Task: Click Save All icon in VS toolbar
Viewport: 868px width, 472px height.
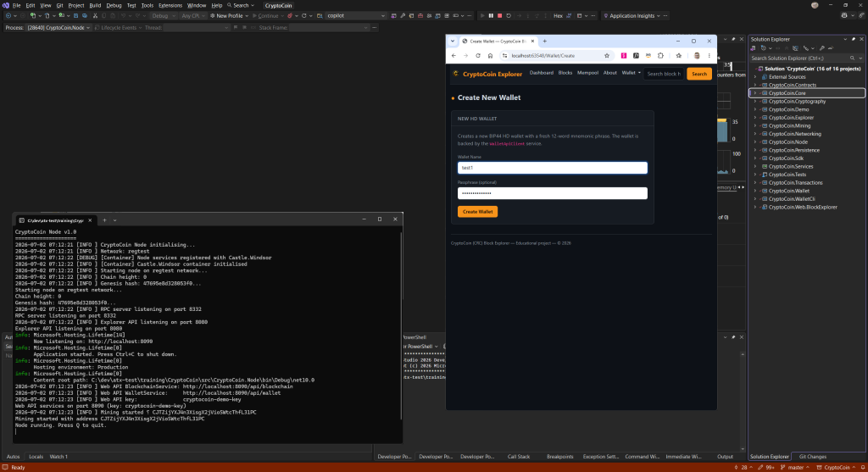Action: tap(85, 15)
